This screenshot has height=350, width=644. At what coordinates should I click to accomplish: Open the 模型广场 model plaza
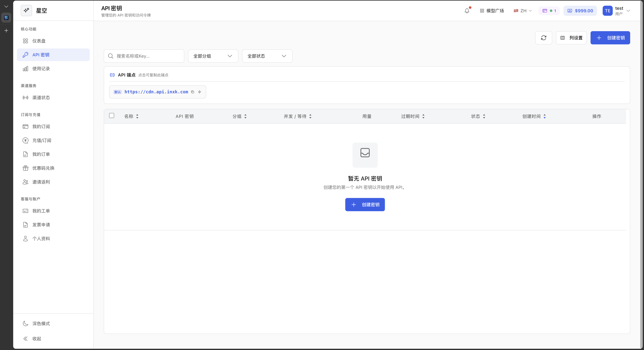click(x=492, y=11)
